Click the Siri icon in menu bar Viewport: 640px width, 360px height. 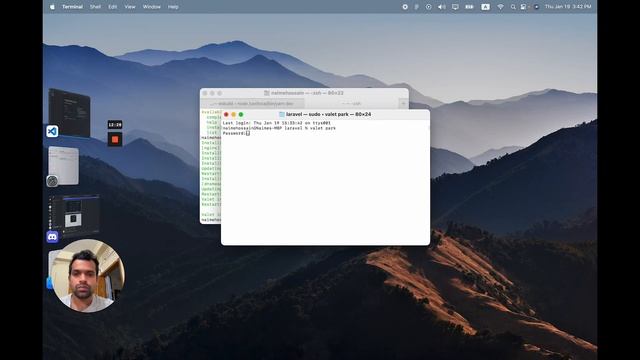(536, 7)
